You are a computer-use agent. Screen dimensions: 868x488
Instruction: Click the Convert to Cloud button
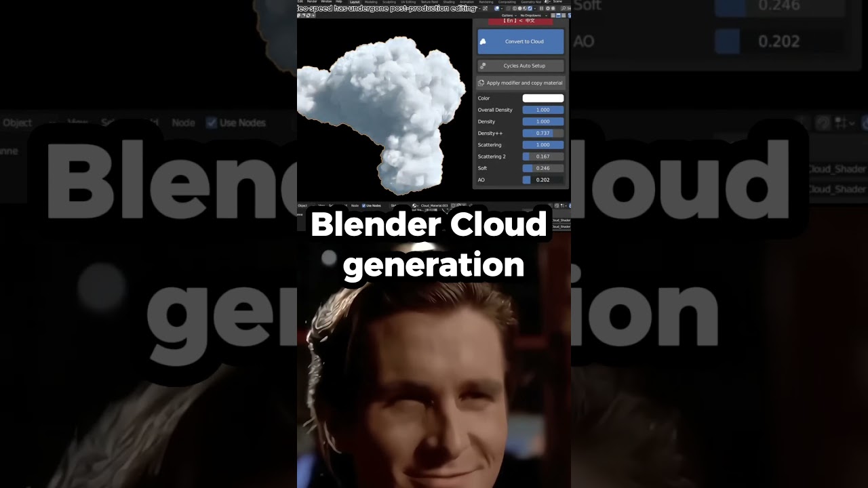point(521,41)
